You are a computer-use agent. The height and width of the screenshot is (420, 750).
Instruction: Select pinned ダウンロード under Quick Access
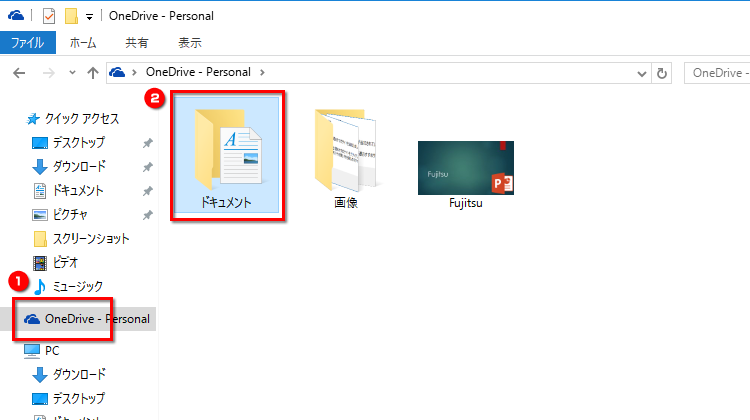[x=79, y=166]
